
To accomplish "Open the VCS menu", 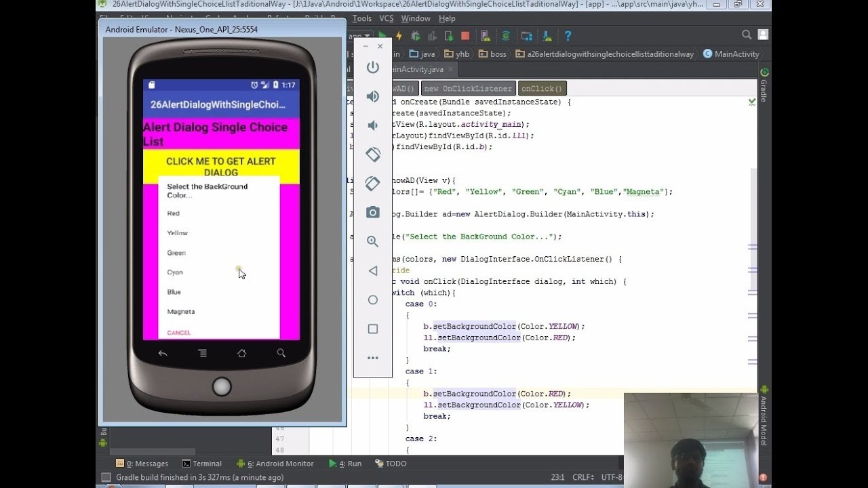I will click(387, 18).
